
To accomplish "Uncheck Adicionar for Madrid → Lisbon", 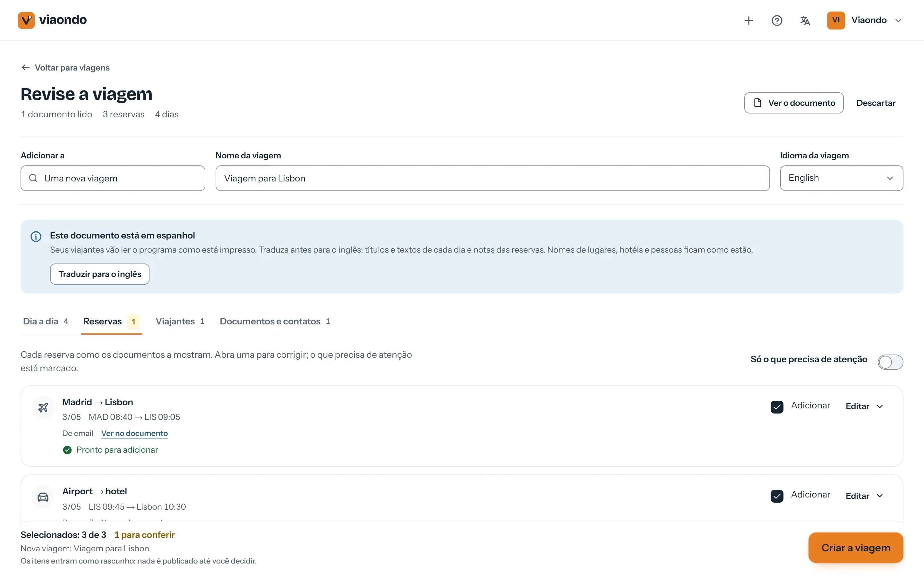I will 777,407.
